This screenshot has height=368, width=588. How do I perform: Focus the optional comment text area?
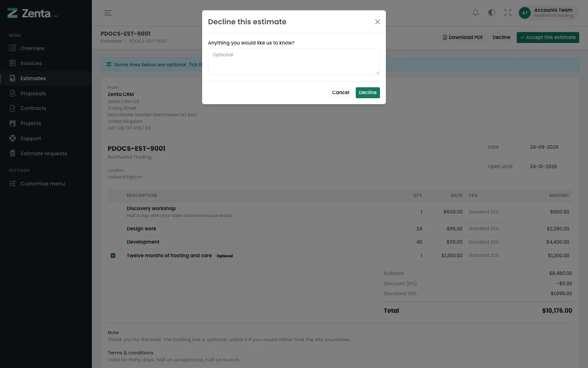tap(294, 62)
